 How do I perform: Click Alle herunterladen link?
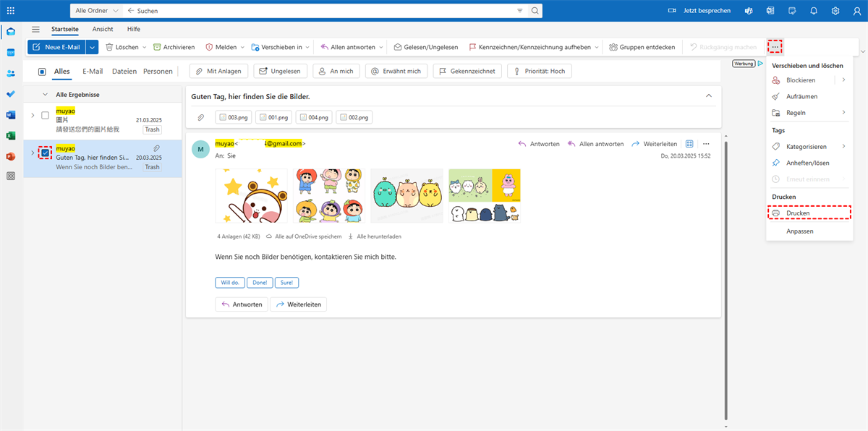coord(375,236)
